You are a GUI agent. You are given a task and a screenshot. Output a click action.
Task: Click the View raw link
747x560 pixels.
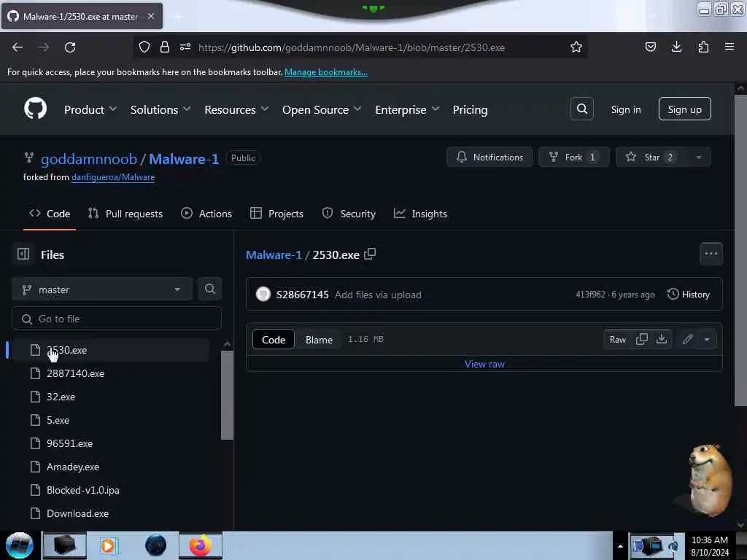484,364
